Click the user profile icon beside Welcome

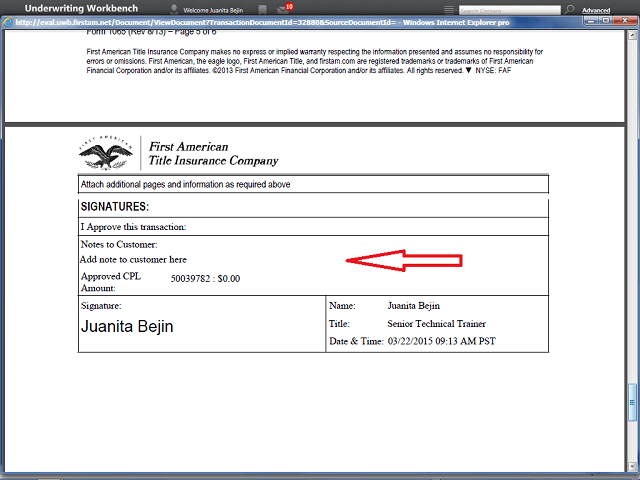[174, 9]
